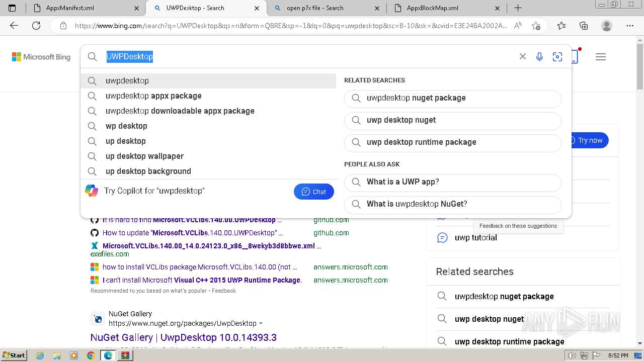This screenshot has width=644, height=362.
Task: Open uwp tutorial suggestion
Action: click(476, 237)
